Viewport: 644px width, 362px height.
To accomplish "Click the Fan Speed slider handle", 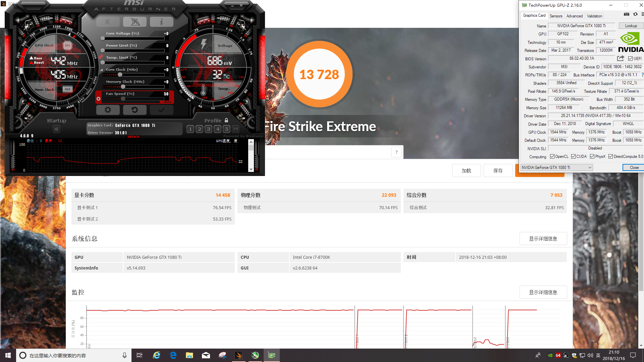I will (x=123, y=99).
